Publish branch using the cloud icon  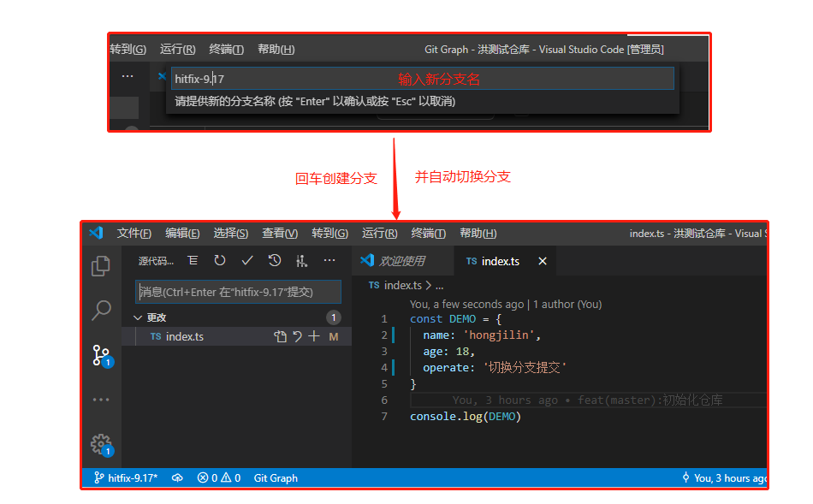point(177,477)
